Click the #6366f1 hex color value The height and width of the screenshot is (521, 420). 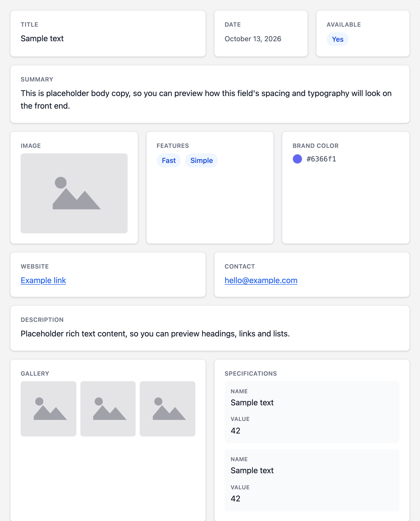coord(321,159)
